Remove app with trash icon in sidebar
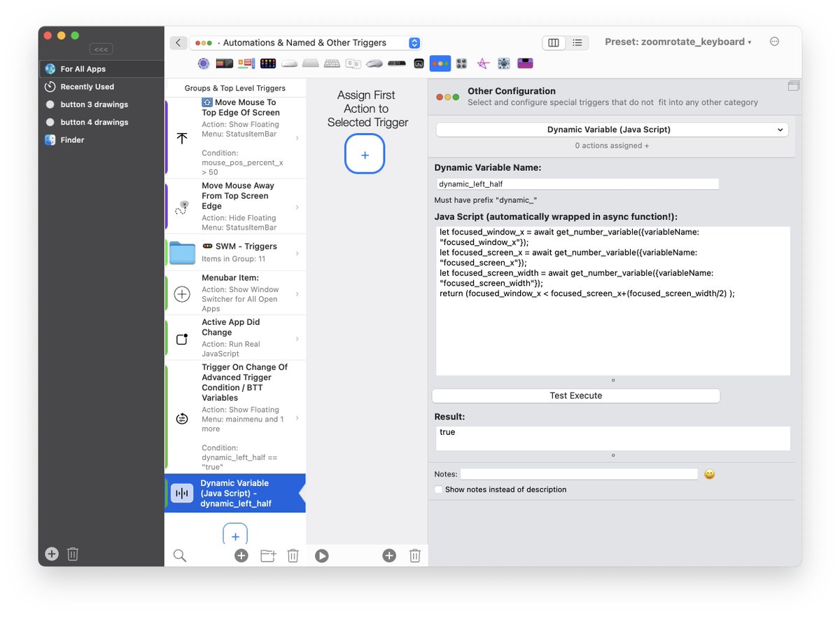Image resolution: width=840 pixels, height=617 pixels. [73, 554]
